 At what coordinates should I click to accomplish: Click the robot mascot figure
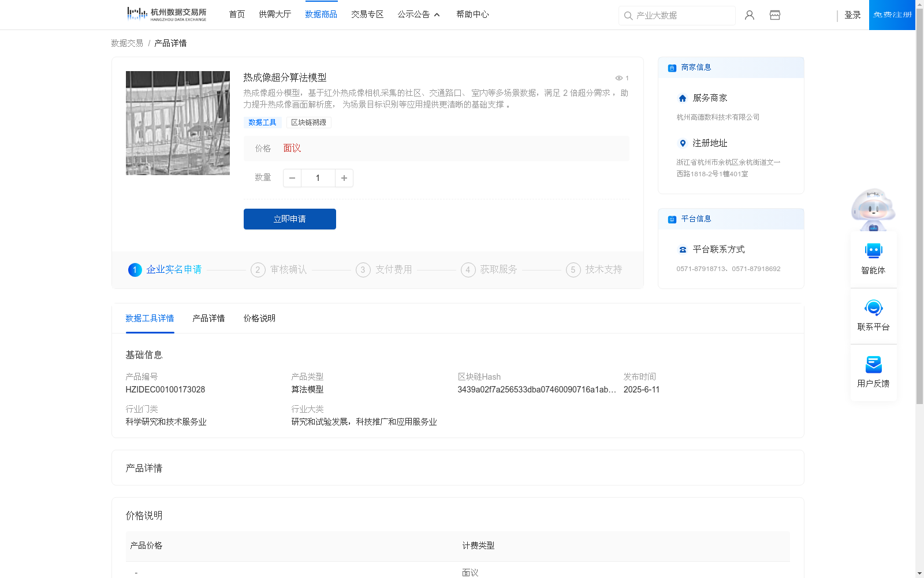(x=873, y=210)
